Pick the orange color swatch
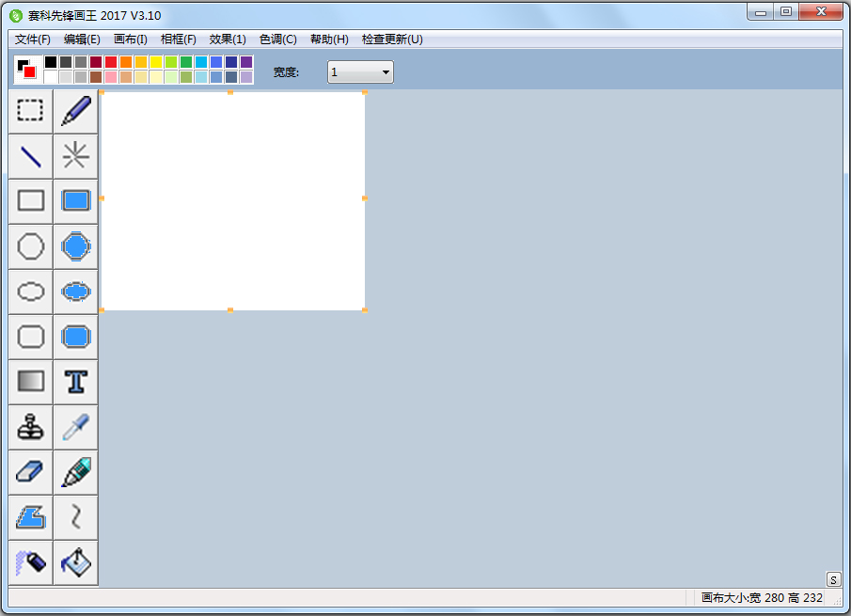 pos(126,62)
